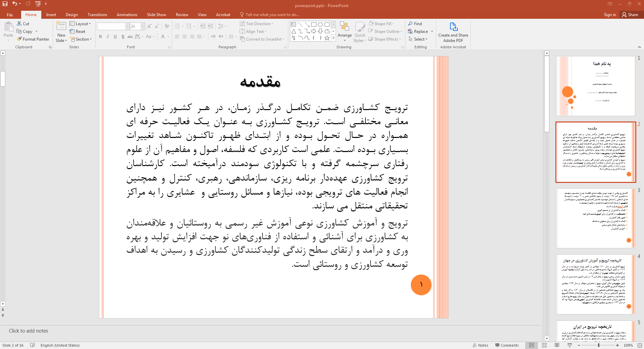
Task: Switch to the Design tab
Action: pyautogui.click(x=71, y=15)
